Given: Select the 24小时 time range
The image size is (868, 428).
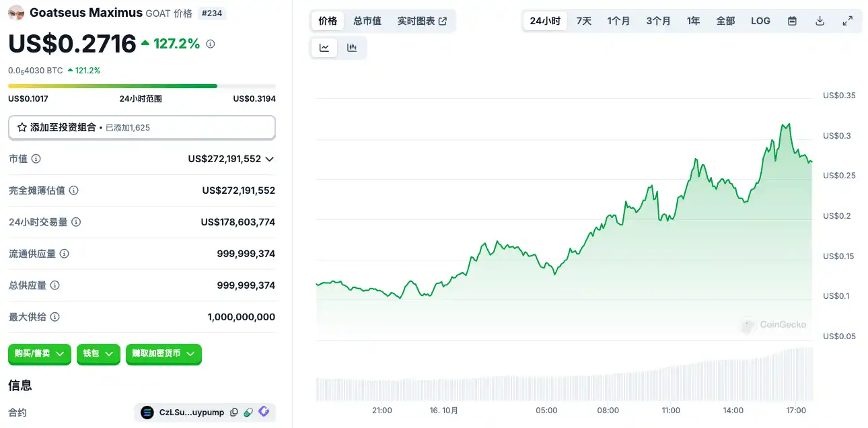Looking at the screenshot, I should (x=545, y=21).
